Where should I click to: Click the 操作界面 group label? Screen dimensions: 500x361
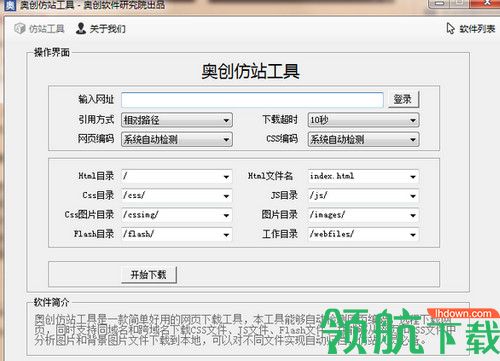point(52,52)
